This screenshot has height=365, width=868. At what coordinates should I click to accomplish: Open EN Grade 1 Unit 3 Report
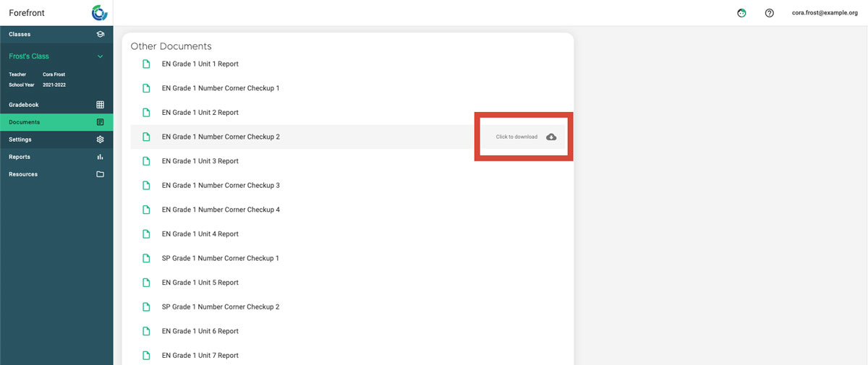200,161
